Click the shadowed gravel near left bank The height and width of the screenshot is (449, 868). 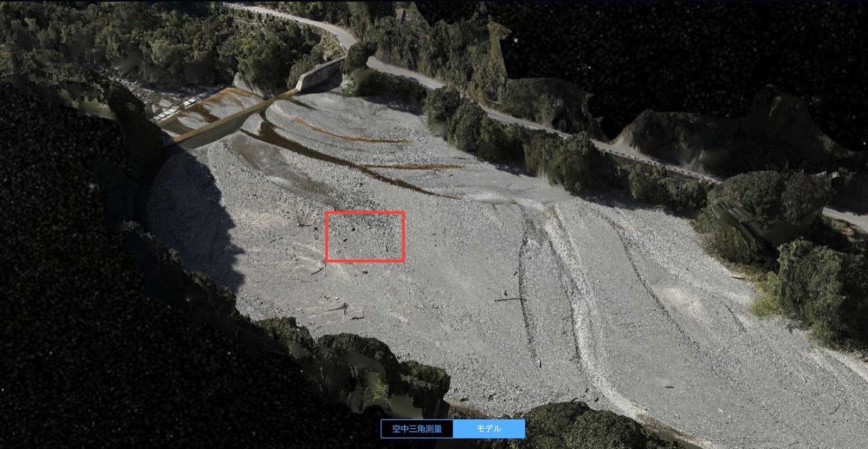[x=185, y=218]
